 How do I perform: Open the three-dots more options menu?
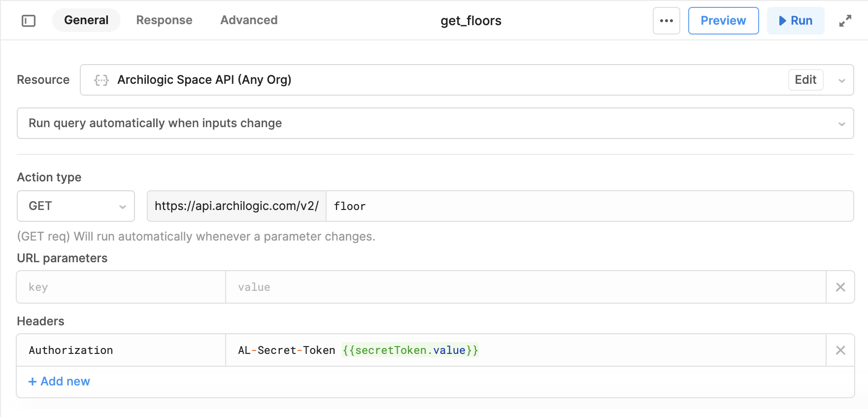666,21
